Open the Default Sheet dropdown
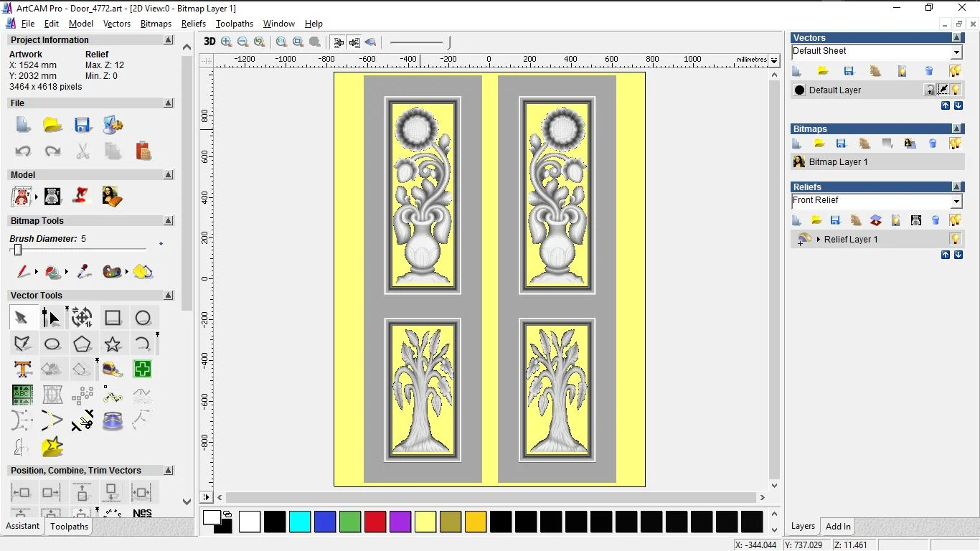Image resolution: width=980 pixels, height=551 pixels. (956, 52)
